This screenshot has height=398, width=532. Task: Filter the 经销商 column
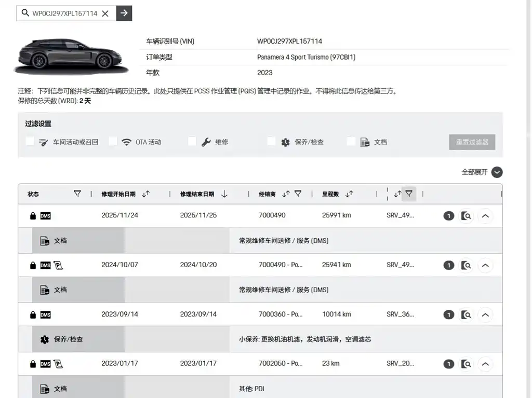tap(298, 194)
